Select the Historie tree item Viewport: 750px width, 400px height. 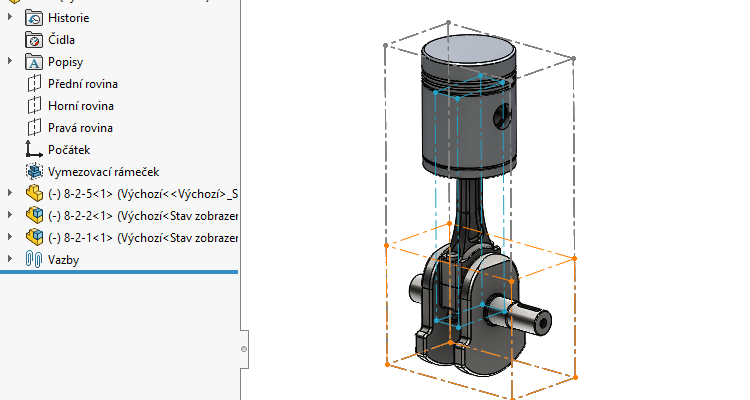coord(68,18)
